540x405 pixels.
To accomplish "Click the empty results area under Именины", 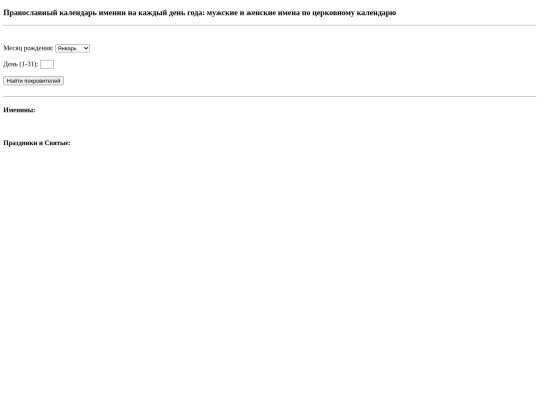I will 270,126.
